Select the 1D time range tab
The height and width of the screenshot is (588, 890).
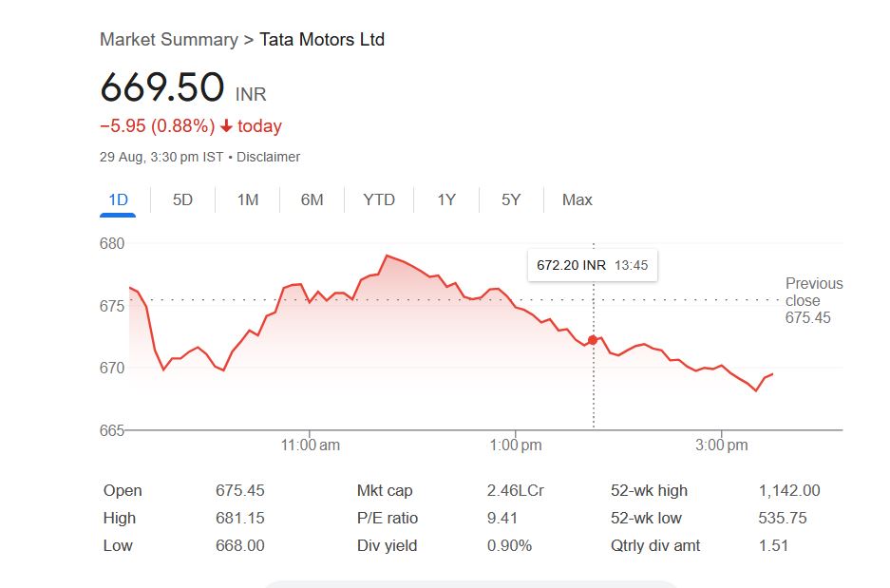tap(118, 199)
